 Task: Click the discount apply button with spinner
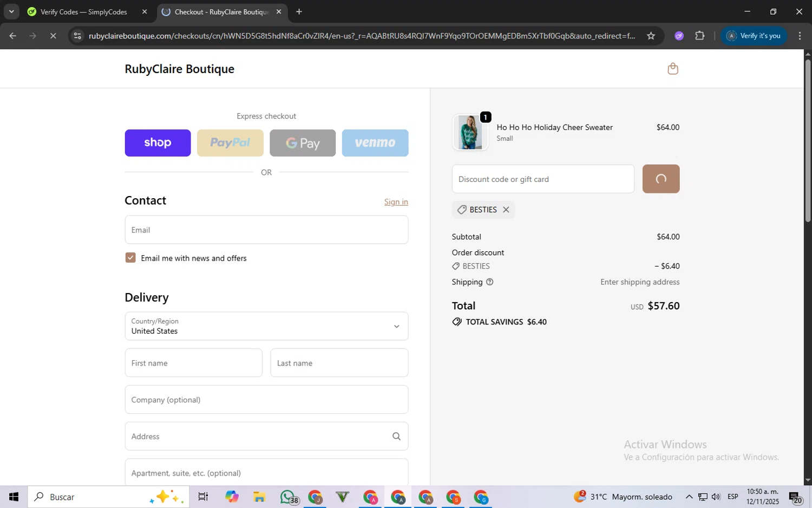661,179
